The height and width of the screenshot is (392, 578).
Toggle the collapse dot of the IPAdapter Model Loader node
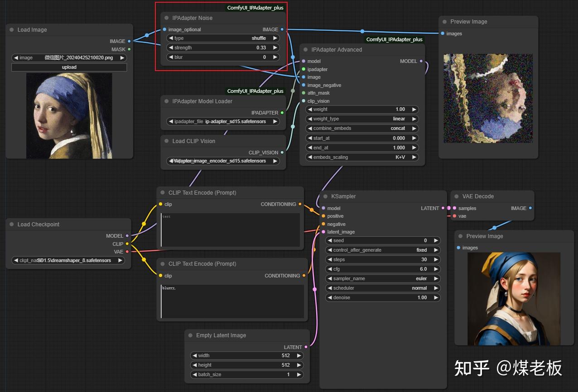[x=167, y=101]
